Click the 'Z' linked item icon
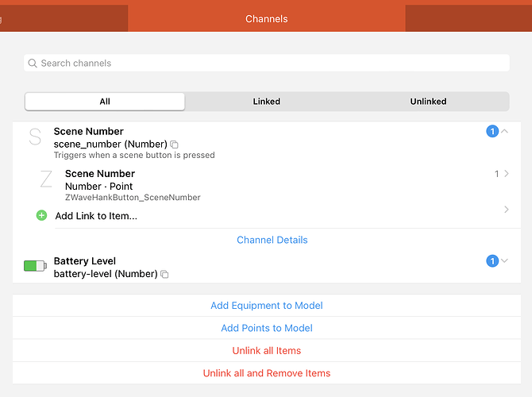The width and height of the screenshot is (532, 397). 47,180
